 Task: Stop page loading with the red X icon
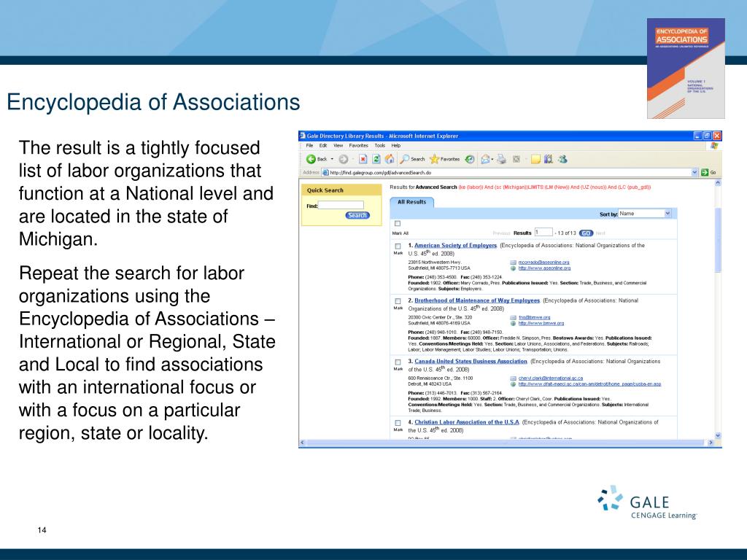pyautogui.click(x=363, y=159)
